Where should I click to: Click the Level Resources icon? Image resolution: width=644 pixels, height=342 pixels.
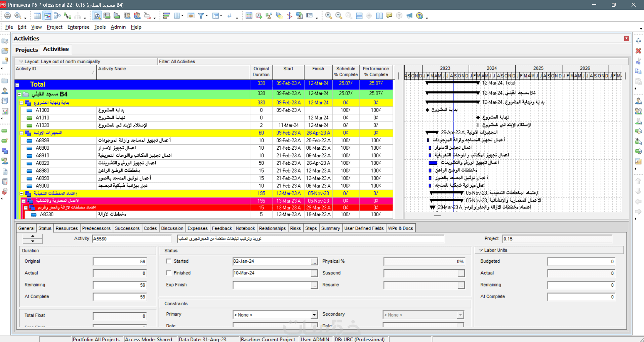(x=269, y=16)
